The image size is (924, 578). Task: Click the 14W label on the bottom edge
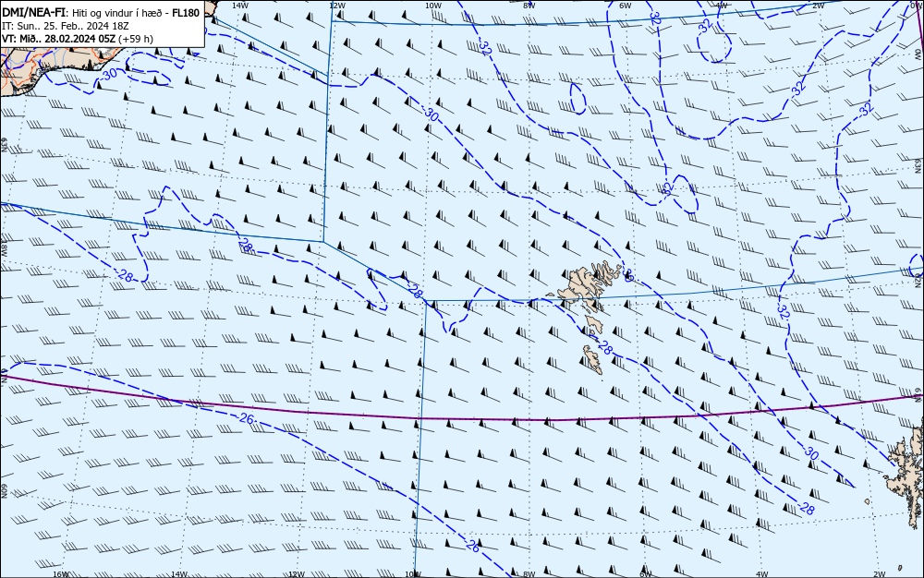tap(178, 574)
